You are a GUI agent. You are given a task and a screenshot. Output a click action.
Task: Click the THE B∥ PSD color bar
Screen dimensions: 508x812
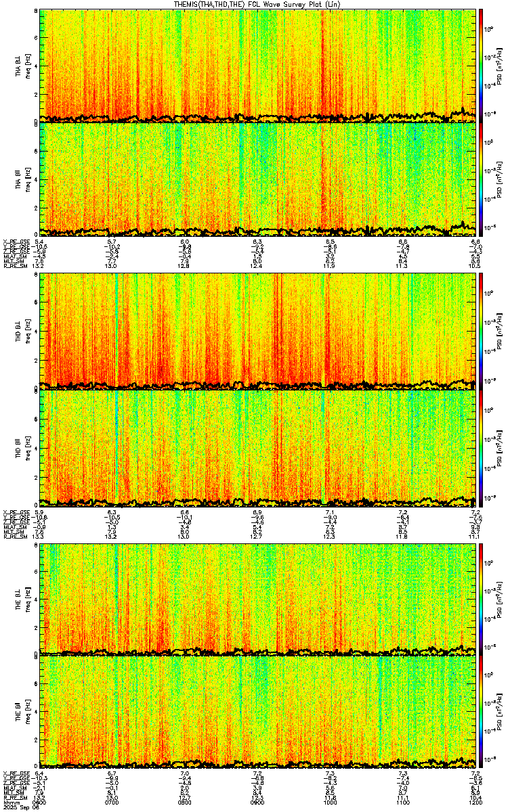tap(482, 713)
